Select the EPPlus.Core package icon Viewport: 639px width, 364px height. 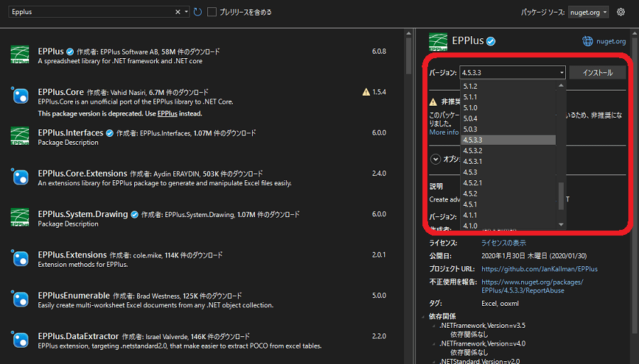[20, 95]
